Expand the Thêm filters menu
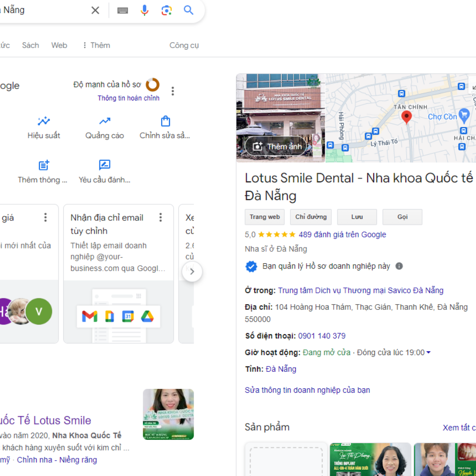This screenshot has width=476, height=476. pos(96,45)
